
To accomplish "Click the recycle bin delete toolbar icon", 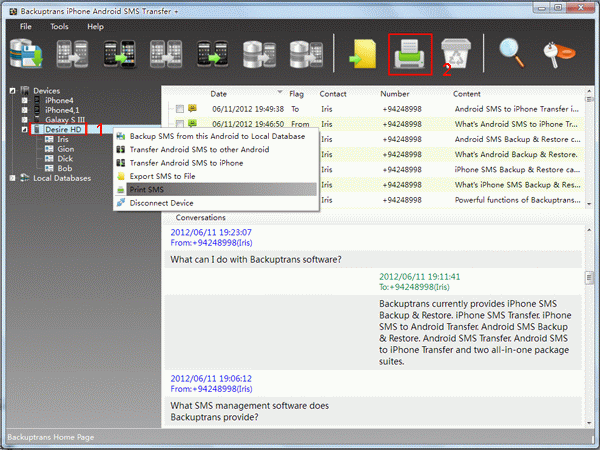I will 456,54.
